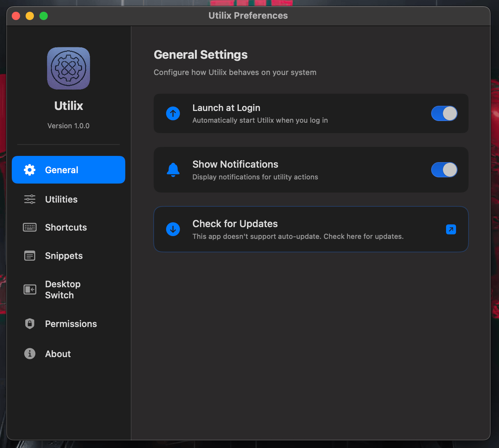Open the Utilities section
Viewport: 499px width, 448px height.
pos(61,199)
